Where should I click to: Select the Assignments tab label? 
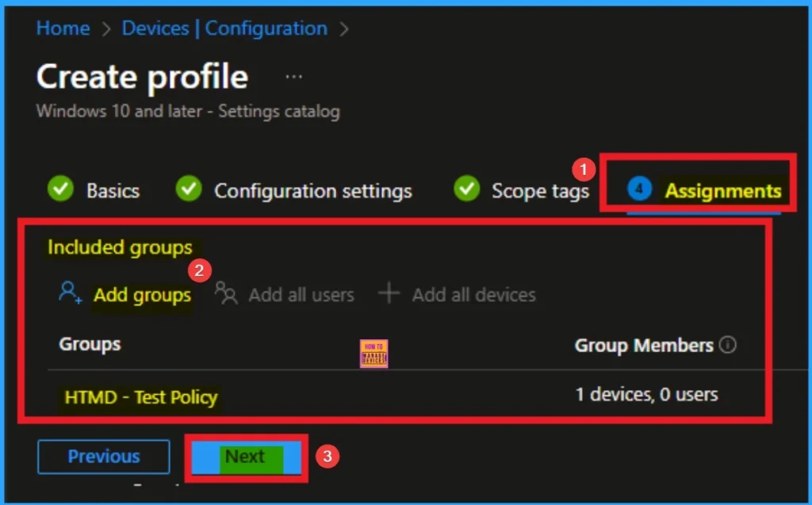tap(722, 191)
